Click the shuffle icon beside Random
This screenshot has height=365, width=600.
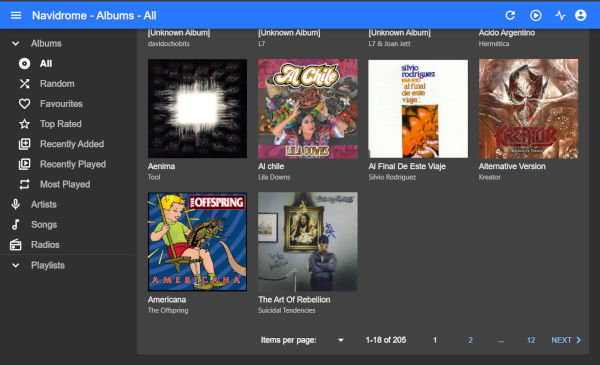pyautogui.click(x=24, y=83)
